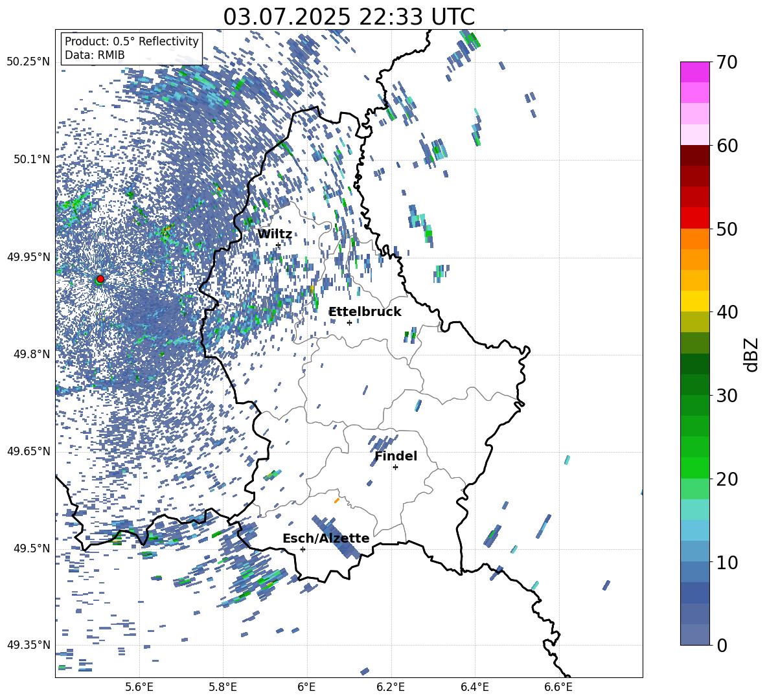This screenshot has width=767, height=700.
Task: Click the 10 tick label on colorbar
Action: [727, 562]
